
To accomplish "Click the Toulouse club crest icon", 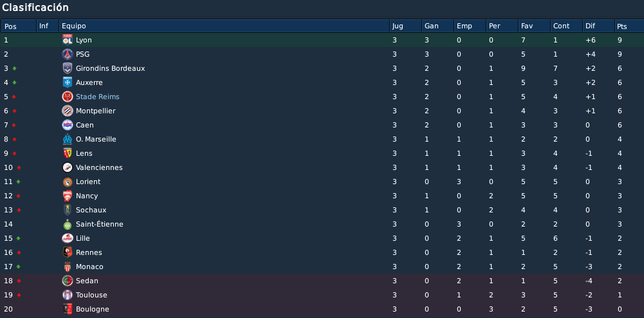I will (x=68, y=295).
